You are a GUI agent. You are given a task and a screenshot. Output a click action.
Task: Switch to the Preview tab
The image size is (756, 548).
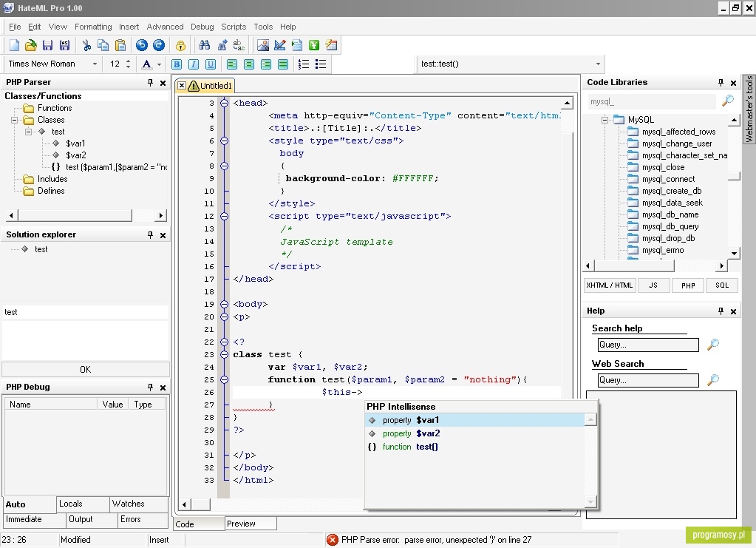(251, 524)
